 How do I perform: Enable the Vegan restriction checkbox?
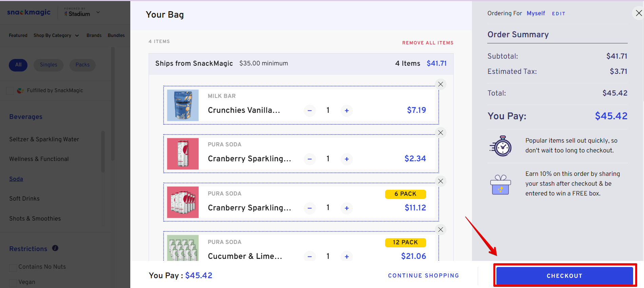tap(13, 283)
